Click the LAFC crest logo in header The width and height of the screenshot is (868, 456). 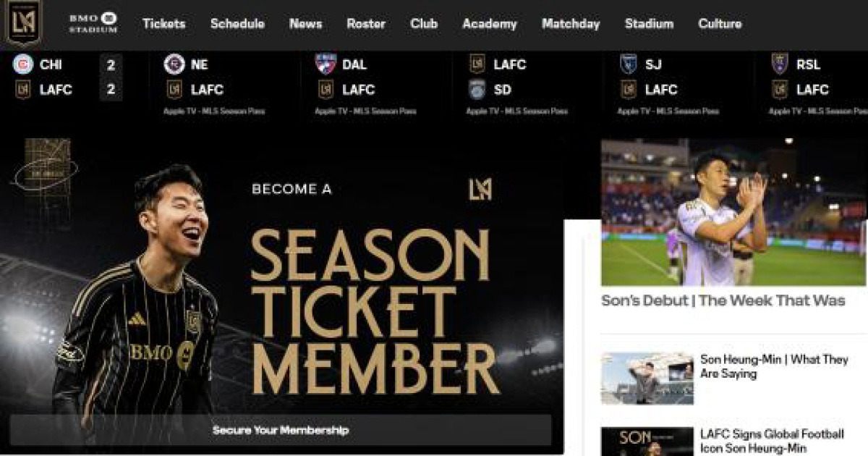[x=24, y=22]
